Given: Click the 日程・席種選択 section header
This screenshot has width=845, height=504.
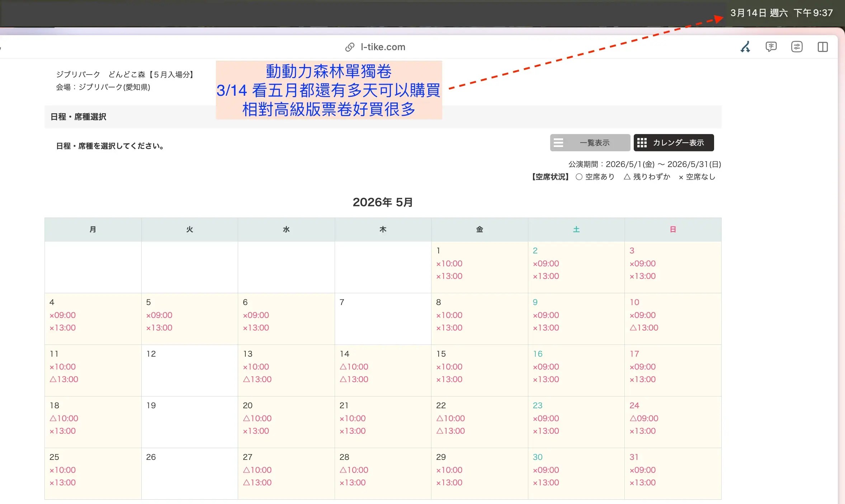Looking at the screenshot, I should (78, 117).
